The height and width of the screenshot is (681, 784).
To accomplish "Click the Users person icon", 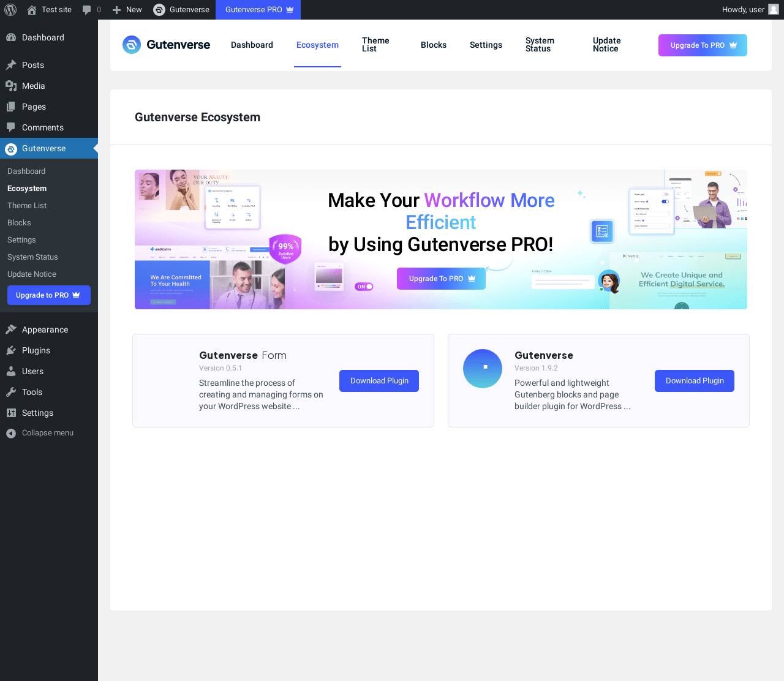I will 11,371.
